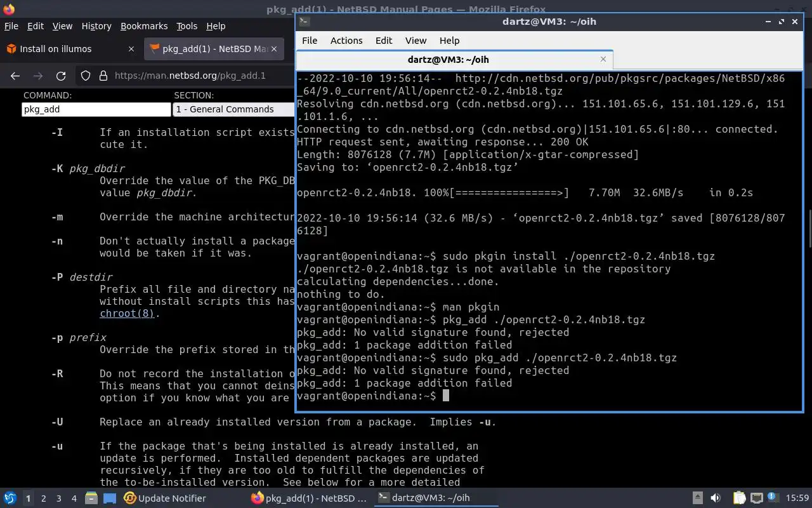Open the file manager taskbar icon
Viewport: 812px width, 508px height.
[91, 498]
